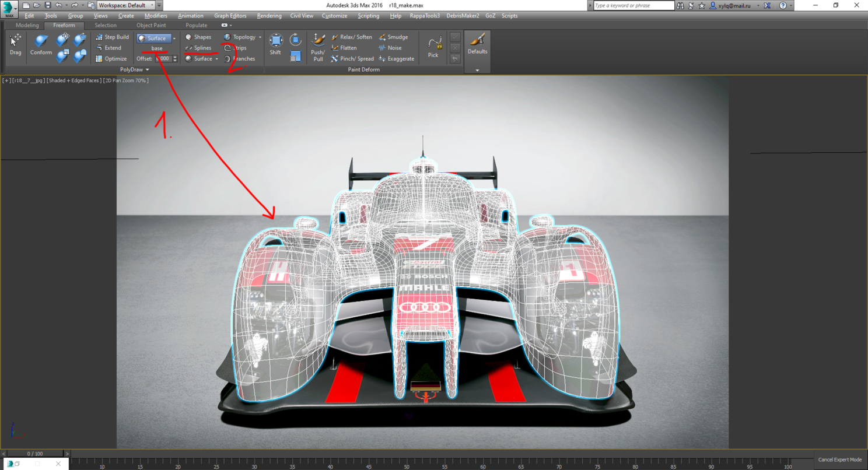The height and width of the screenshot is (470, 868).
Task: Open the Workspace: Default dropdown
Action: point(126,5)
